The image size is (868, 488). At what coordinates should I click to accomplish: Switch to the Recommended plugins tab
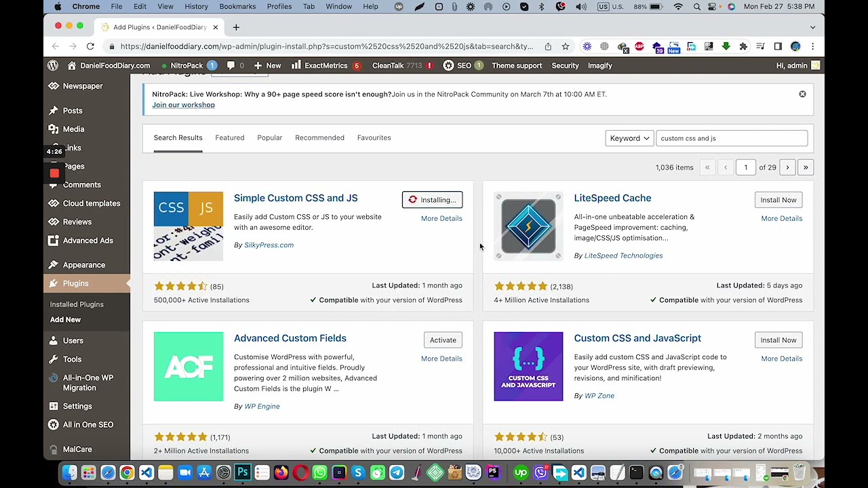[319, 138]
